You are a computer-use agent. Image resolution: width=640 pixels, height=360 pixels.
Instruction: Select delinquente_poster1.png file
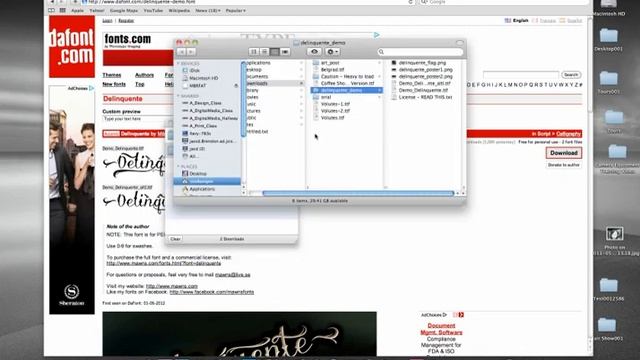tap(426, 70)
